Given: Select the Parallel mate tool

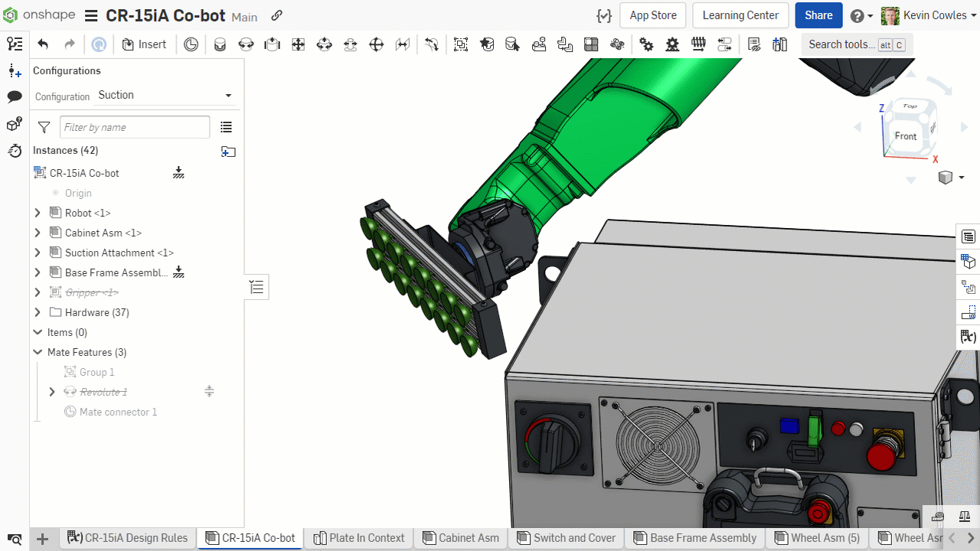Looking at the screenshot, I should click(403, 44).
